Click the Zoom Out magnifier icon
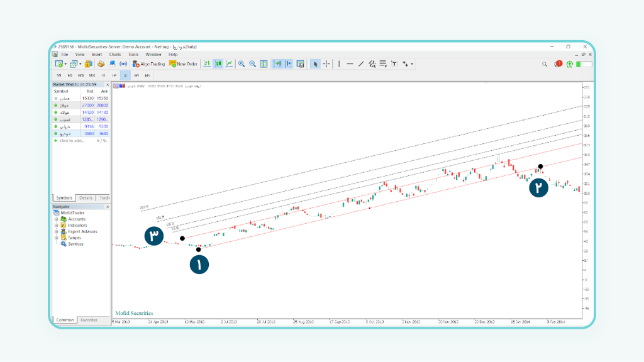The height and width of the screenshot is (362, 644). (x=252, y=64)
